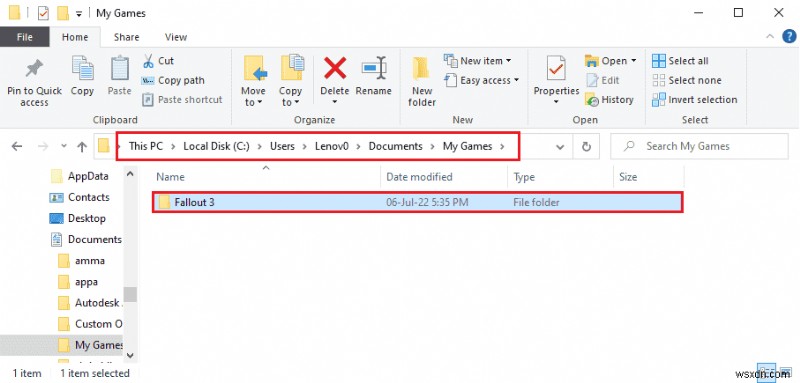This screenshot has height=383, width=800.
Task: Go up one folder level
Action: pyautogui.click(x=82, y=146)
